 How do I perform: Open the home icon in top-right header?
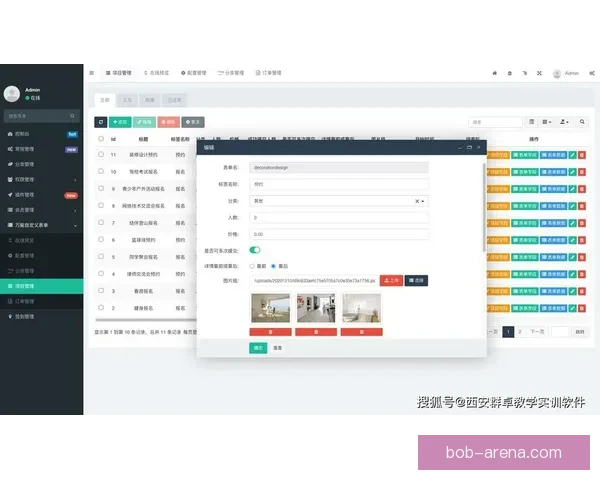(x=494, y=73)
